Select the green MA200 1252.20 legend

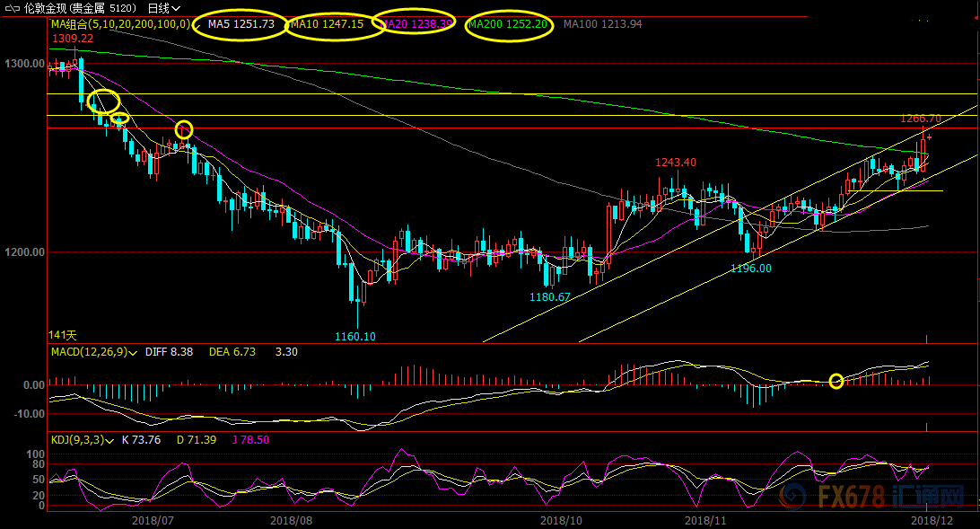point(508,24)
